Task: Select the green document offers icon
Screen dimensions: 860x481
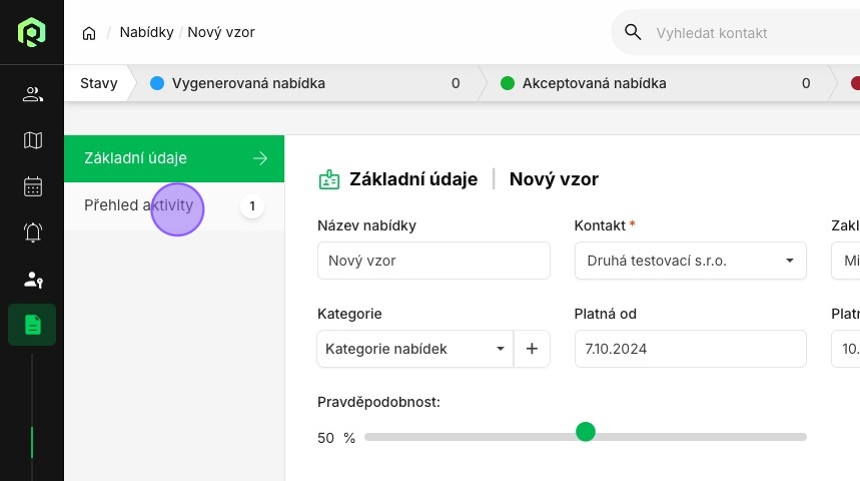Action: 32,325
